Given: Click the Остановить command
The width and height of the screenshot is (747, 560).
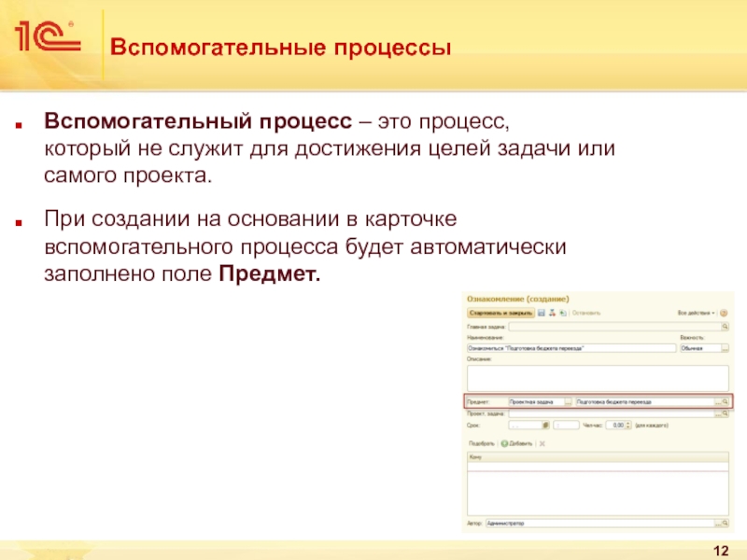Looking at the screenshot, I should coord(586,313).
